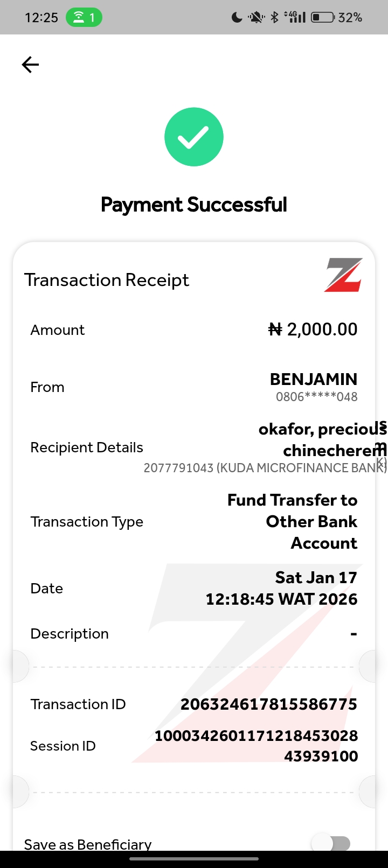
Task: Tap the green success checkmark icon
Action: point(194,137)
